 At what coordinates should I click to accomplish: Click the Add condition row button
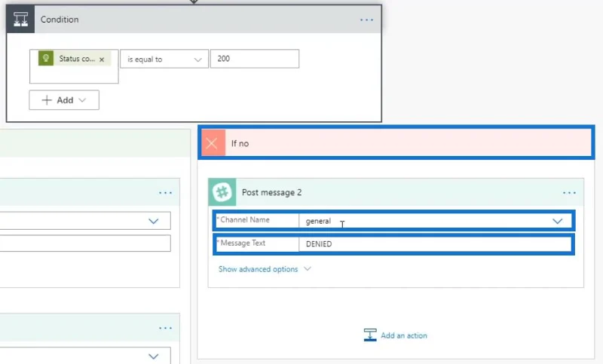click(64, 100)
